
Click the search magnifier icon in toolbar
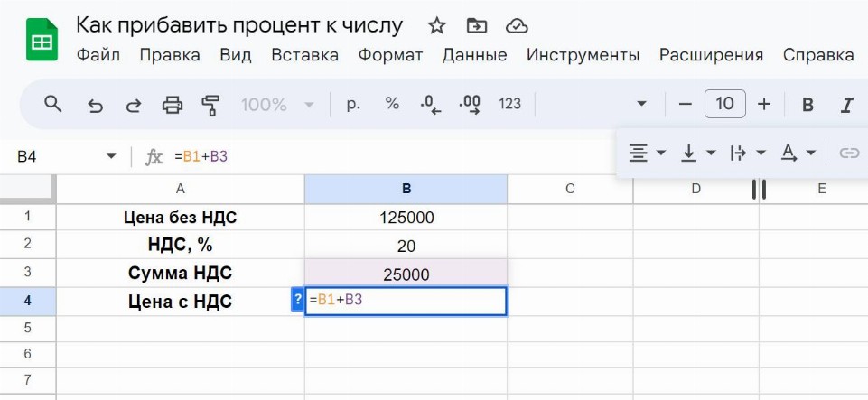click(x=53, y=104)
